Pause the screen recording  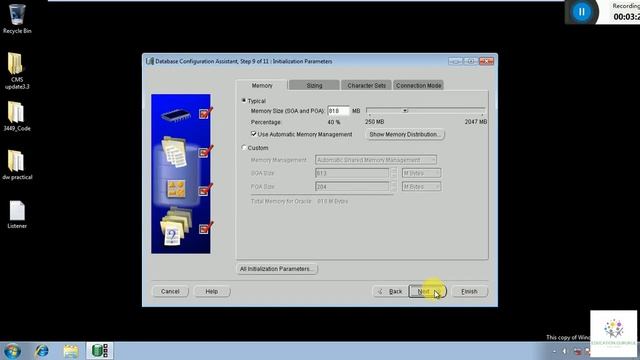[581, 12]
